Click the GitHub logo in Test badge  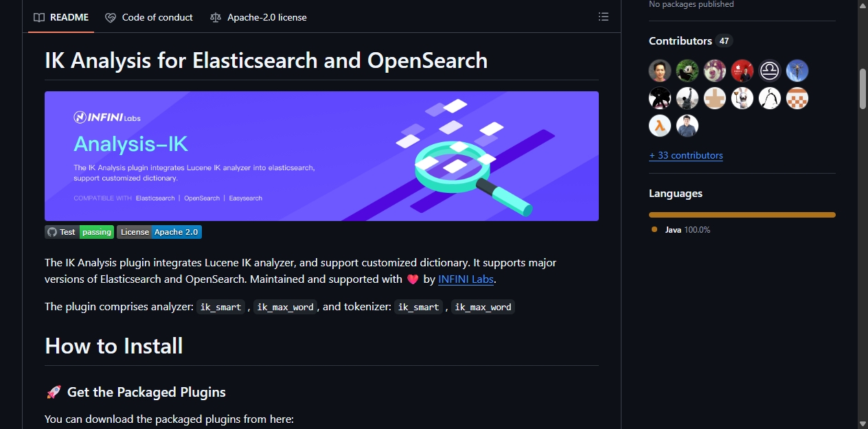(x=52, y=232)
